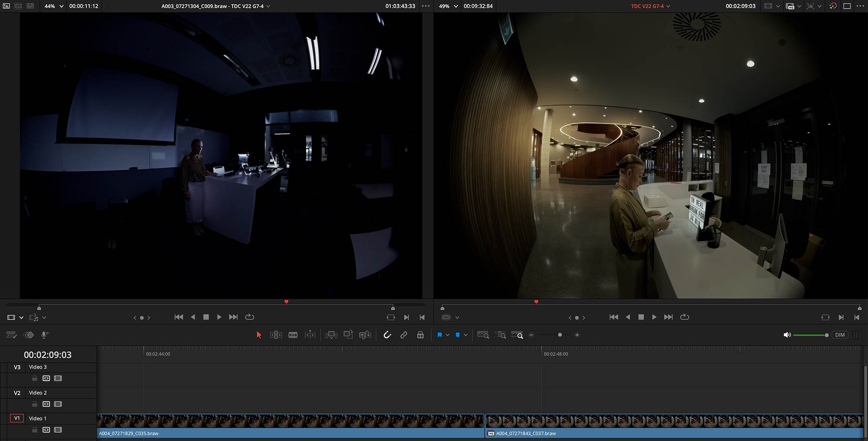Expand the blue flag color dropdown

coord(447,335)
